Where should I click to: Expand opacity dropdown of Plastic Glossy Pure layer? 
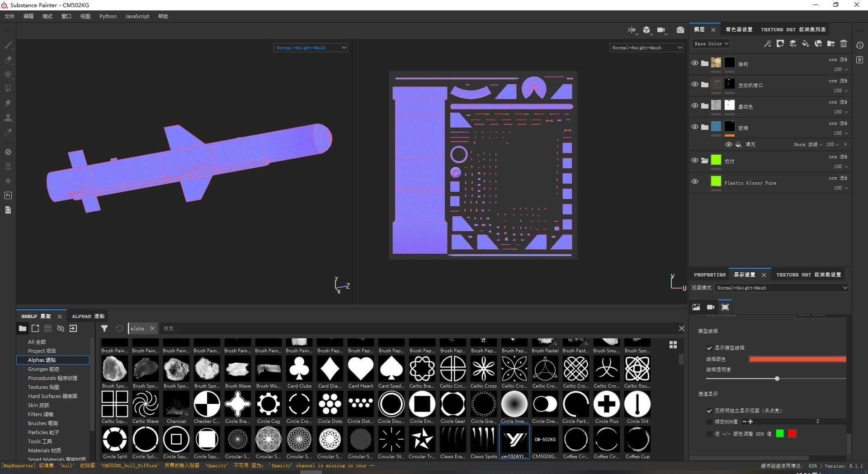coord(841,188)
